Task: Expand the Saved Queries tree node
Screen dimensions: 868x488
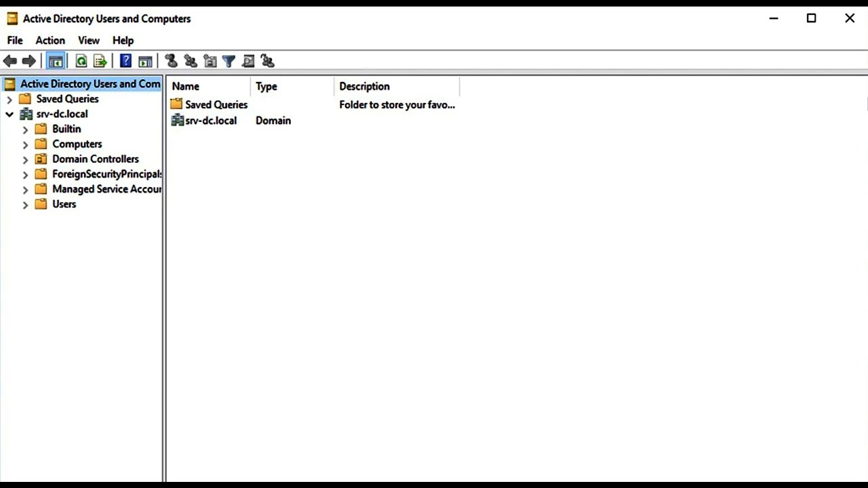Action: coord(9,99)
